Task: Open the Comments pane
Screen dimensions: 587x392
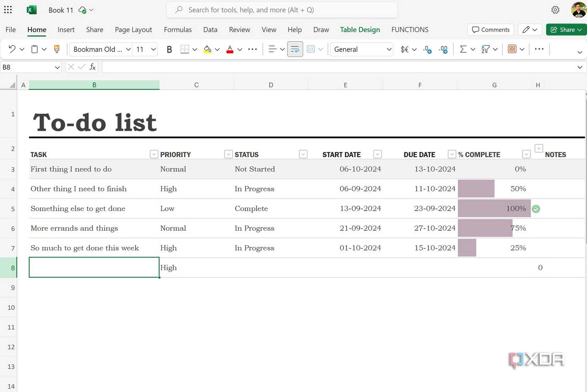Action: pyautogui.click(x=490, y=29)
